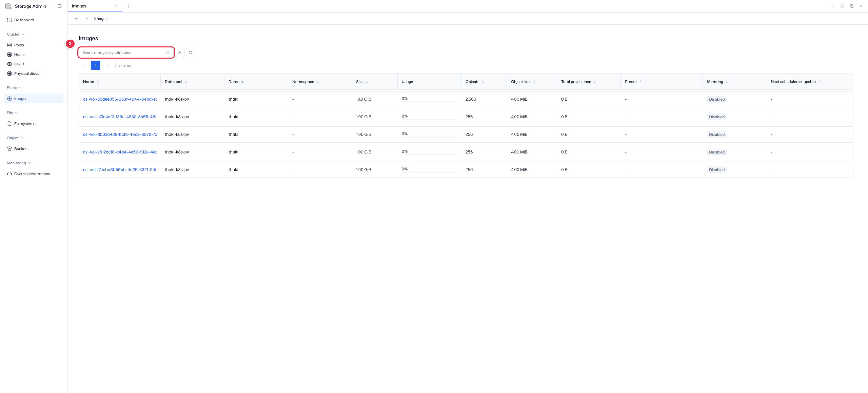
Task: Collapse the Object section
Action: click(15, 138)
